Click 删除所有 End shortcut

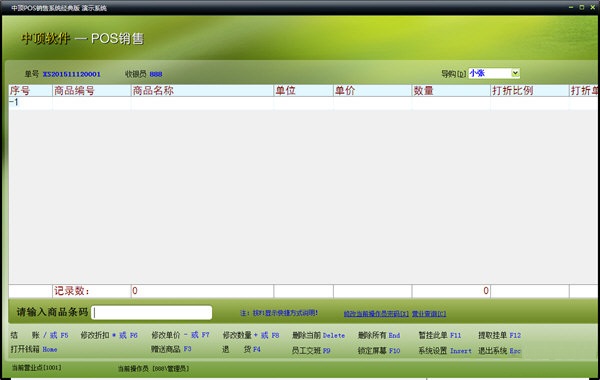(379, 335)
